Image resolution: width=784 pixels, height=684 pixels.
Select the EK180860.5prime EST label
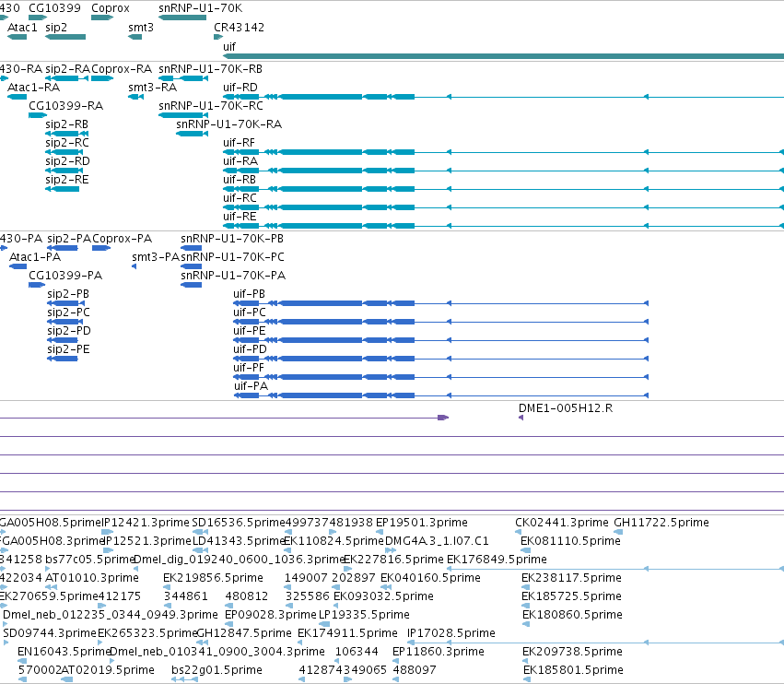click(572, 615)
